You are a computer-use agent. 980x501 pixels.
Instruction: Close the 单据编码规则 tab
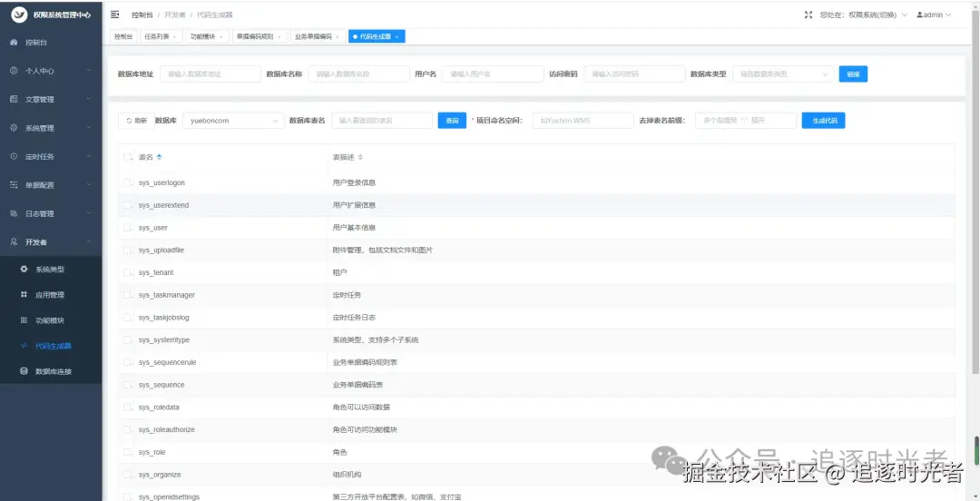279,37
